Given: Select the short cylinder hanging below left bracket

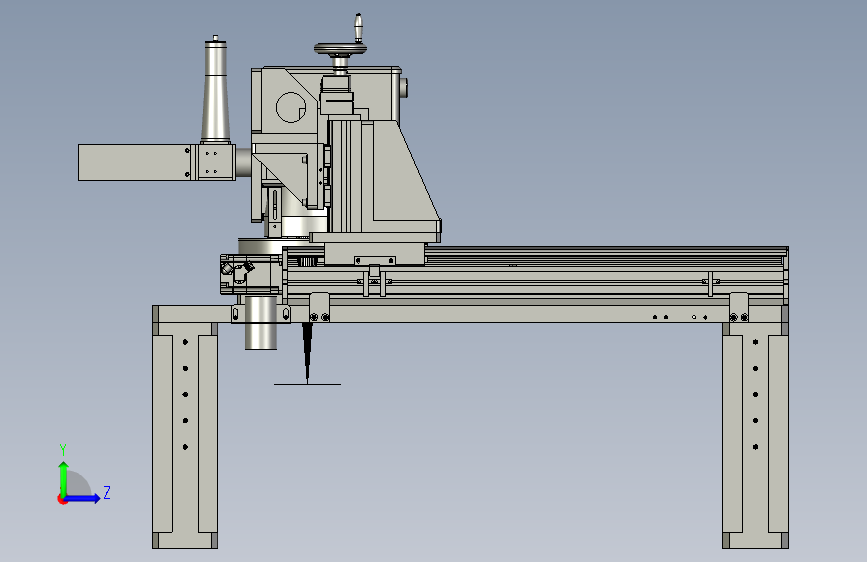Looking at the screenshot, I should click(260, 322).
